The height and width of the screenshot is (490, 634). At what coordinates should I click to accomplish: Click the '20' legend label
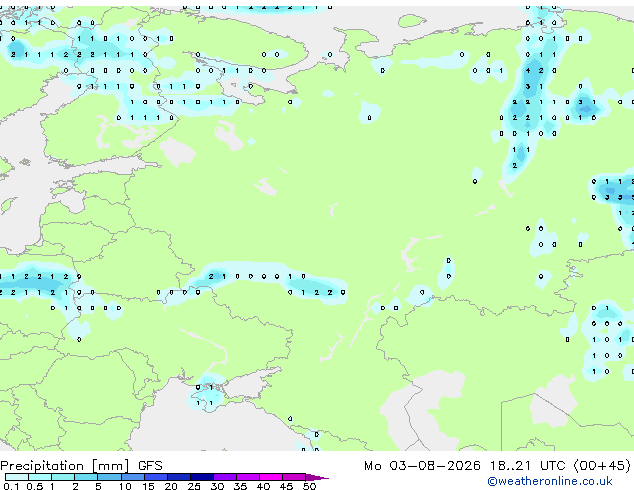pos(171,486)
